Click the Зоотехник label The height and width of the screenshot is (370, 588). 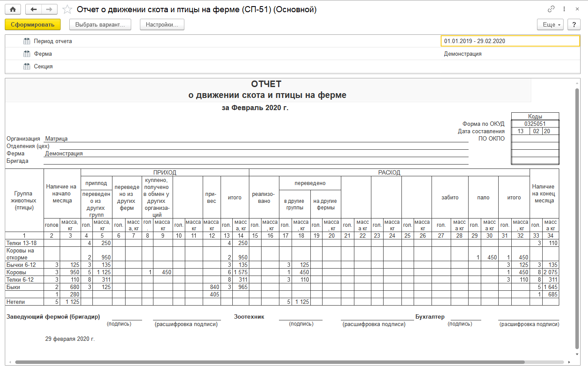(249, 316)
